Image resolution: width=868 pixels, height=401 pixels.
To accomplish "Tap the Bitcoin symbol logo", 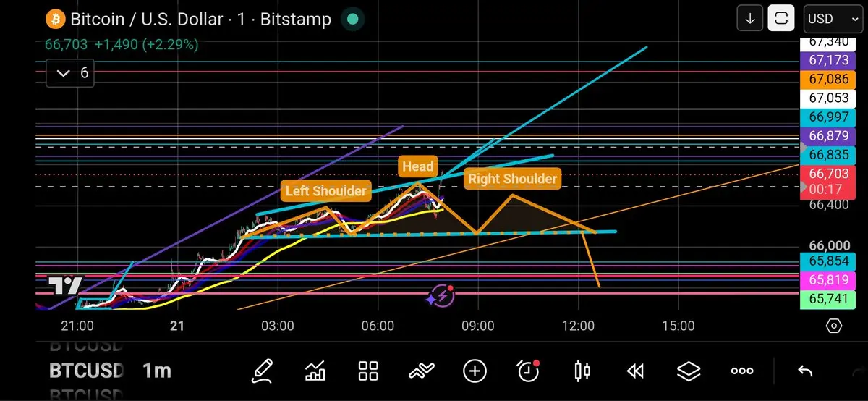I will [54, 19].
